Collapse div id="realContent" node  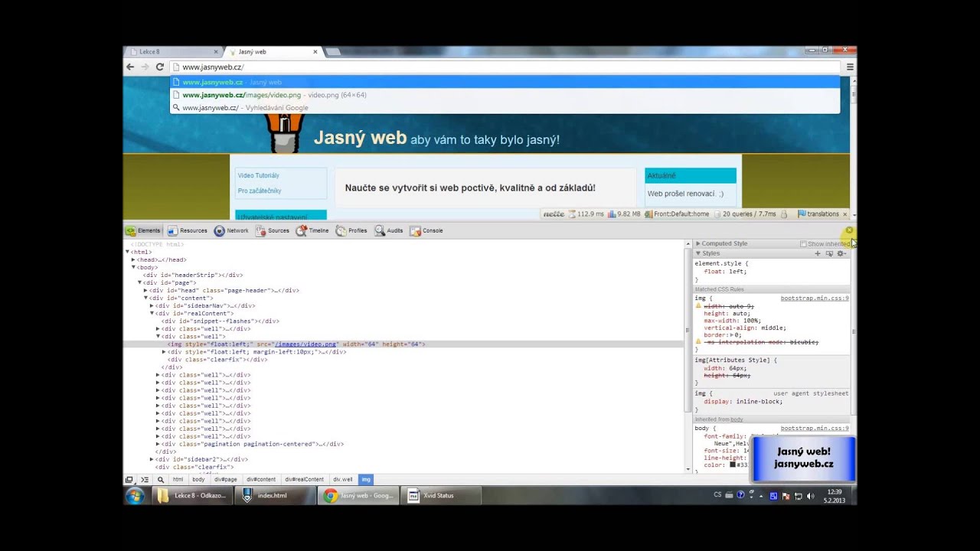[x=152, y=313]
